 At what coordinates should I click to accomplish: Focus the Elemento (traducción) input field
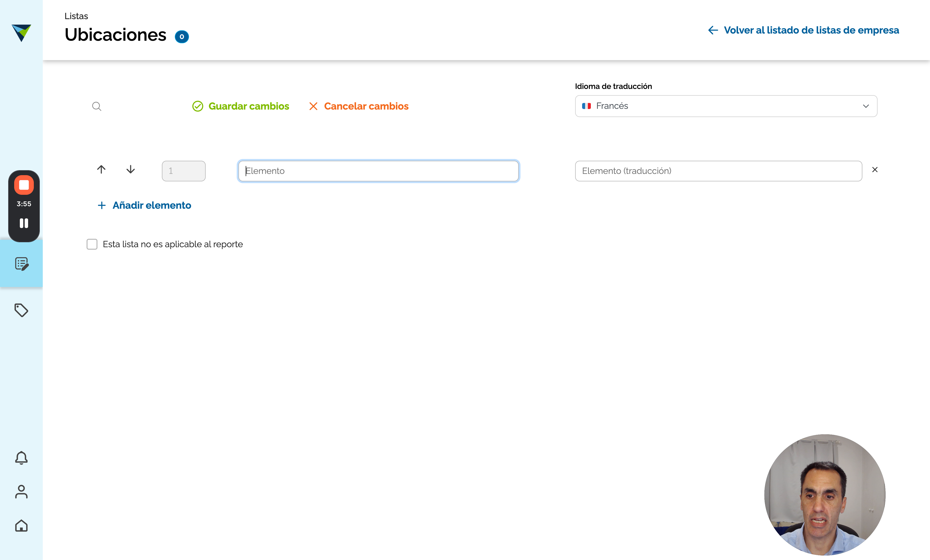[718, 171]
